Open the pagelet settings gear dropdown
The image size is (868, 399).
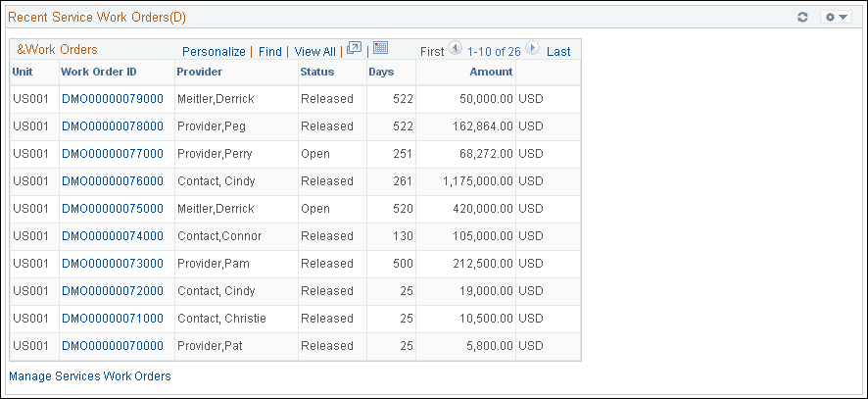click(836, 18)
